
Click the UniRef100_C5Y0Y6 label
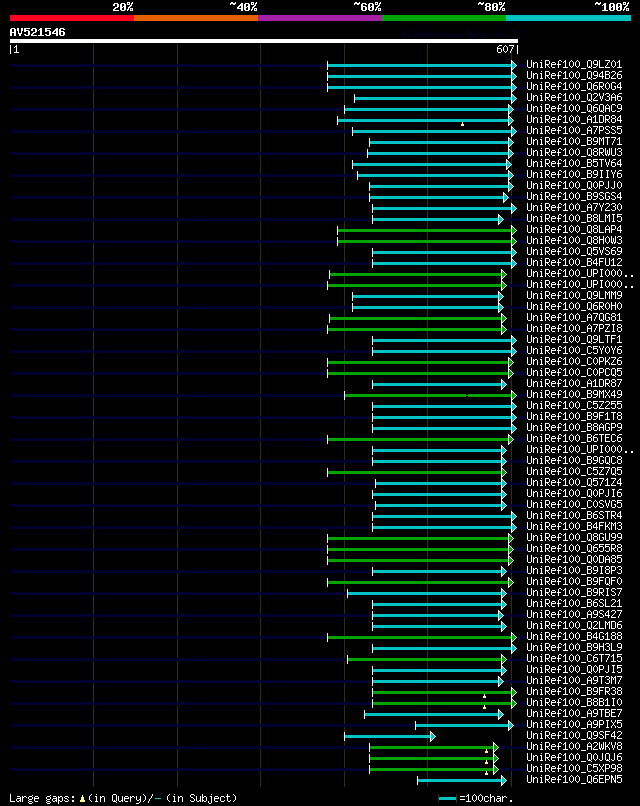pyautogui.click(x=574, y=351)
